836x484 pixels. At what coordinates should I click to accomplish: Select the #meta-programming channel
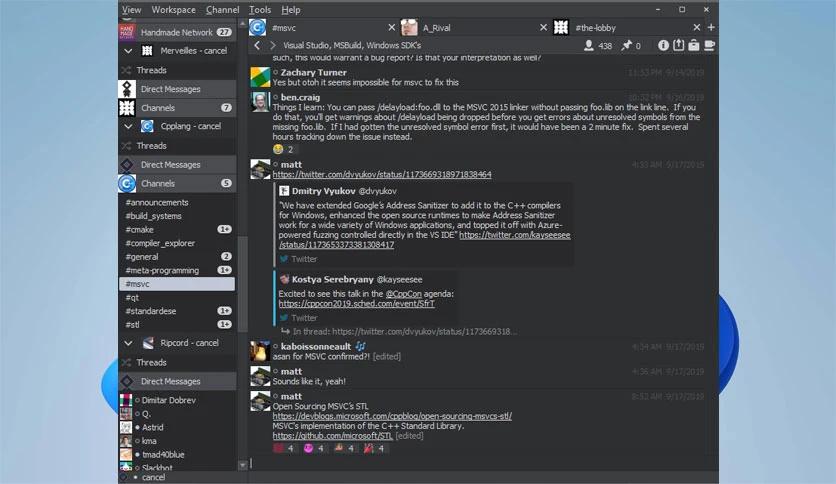(x=177, y=270)
